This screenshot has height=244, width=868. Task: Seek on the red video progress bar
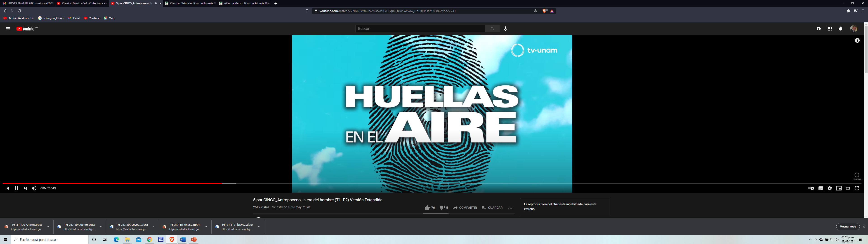pos(135,183)
